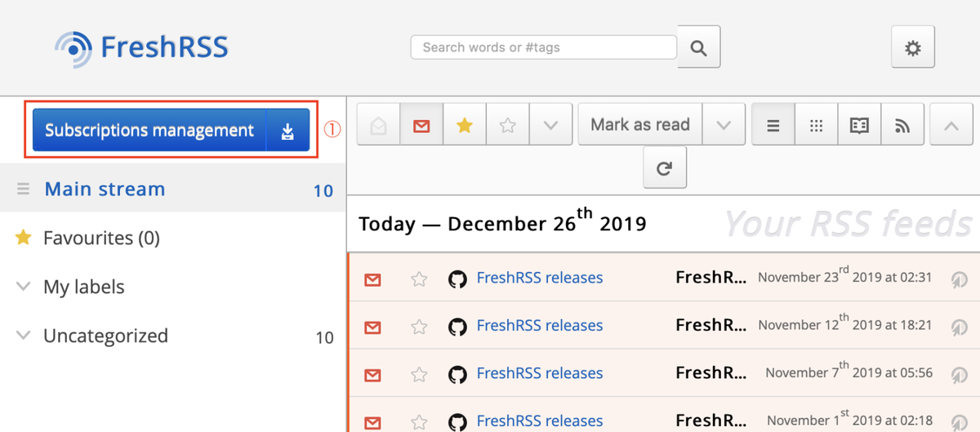Click the Subscriptions management button

point(149,131)
